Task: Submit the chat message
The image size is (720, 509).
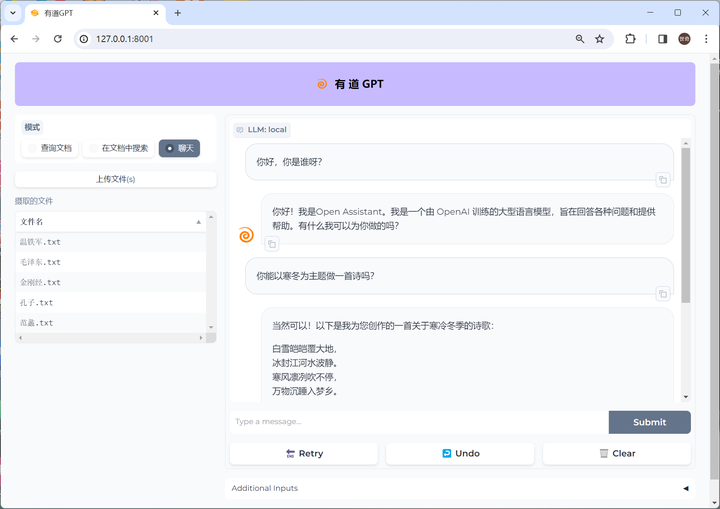Action: pos(649,422)
